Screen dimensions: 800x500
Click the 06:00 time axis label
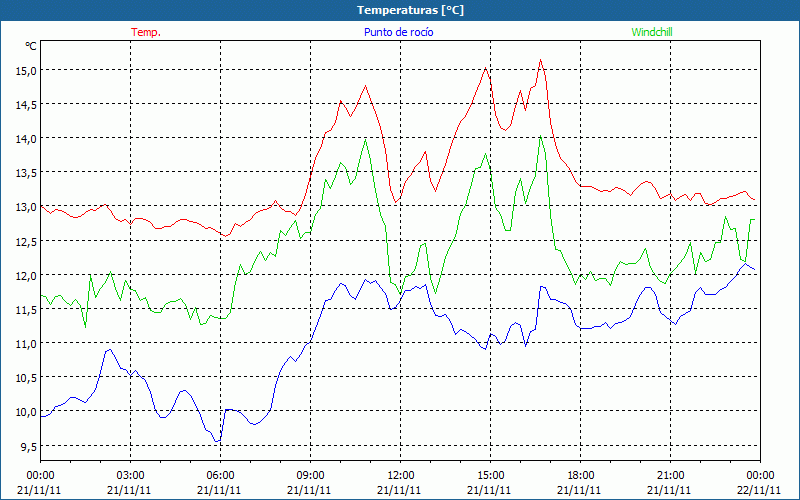(220, 476)
